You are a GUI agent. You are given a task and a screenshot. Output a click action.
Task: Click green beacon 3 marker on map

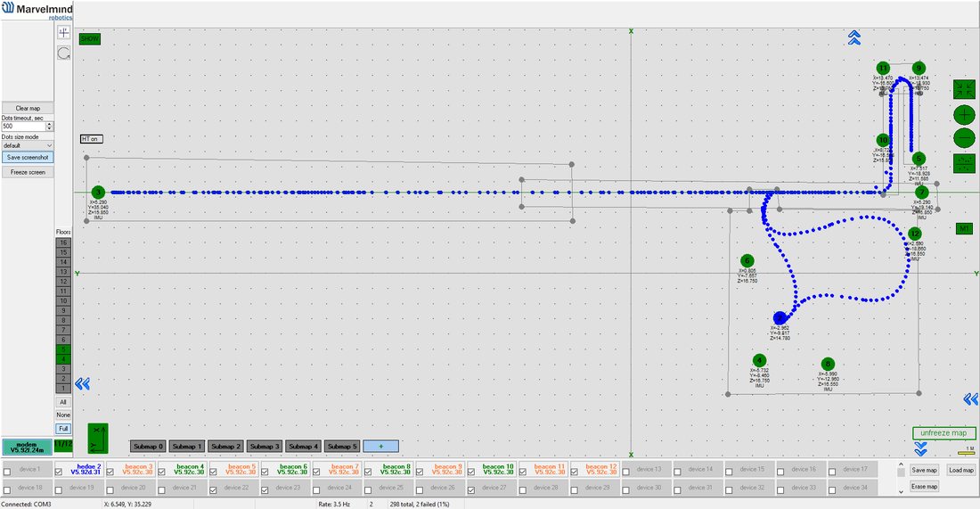point(98,193)
